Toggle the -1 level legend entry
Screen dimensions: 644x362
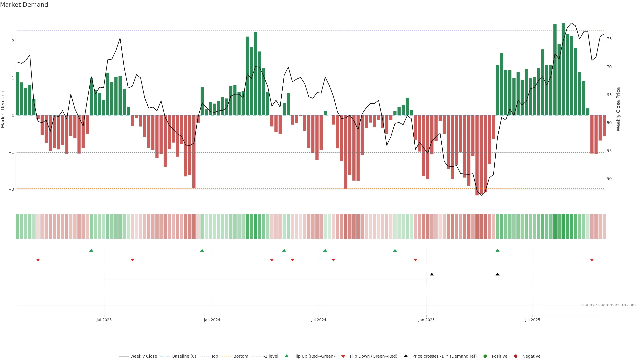(x=271, y=356)
